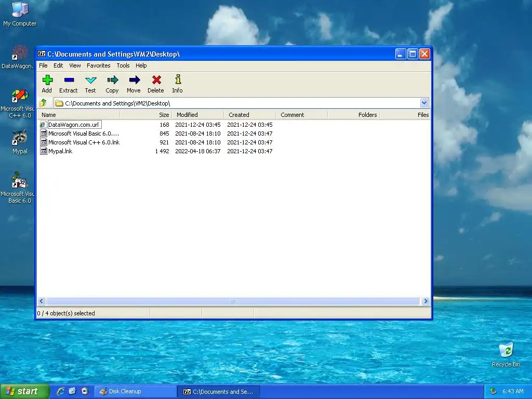
Task: Open the Tools menu
Action: 123,65
